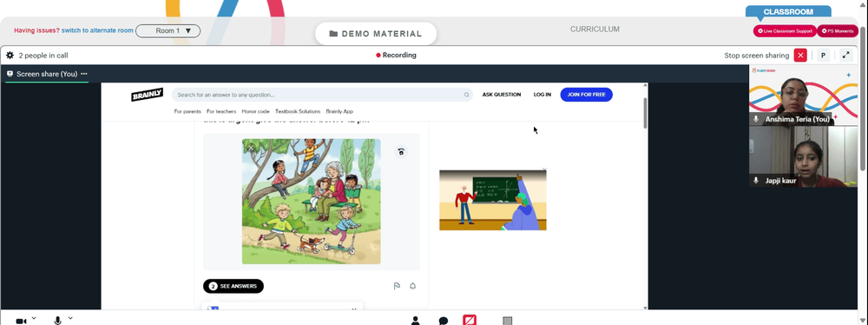Click the report flag icon
Viewport: 868px width, 325px height.
coord(397,286)
